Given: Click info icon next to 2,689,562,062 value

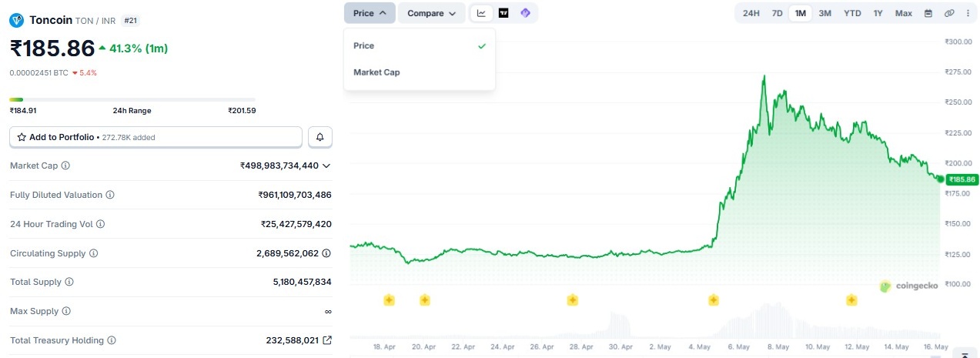Looking at the screenshot, I should (x=326, y=253).
